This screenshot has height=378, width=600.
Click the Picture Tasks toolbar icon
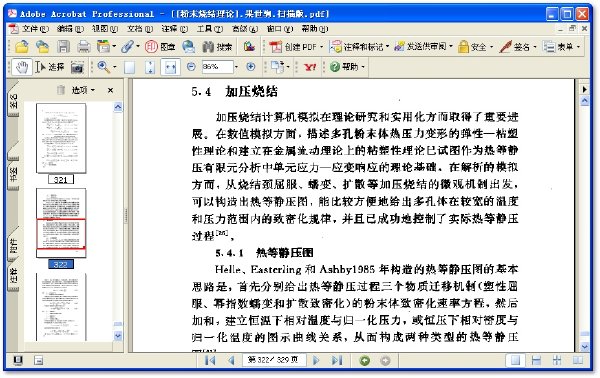249,47
